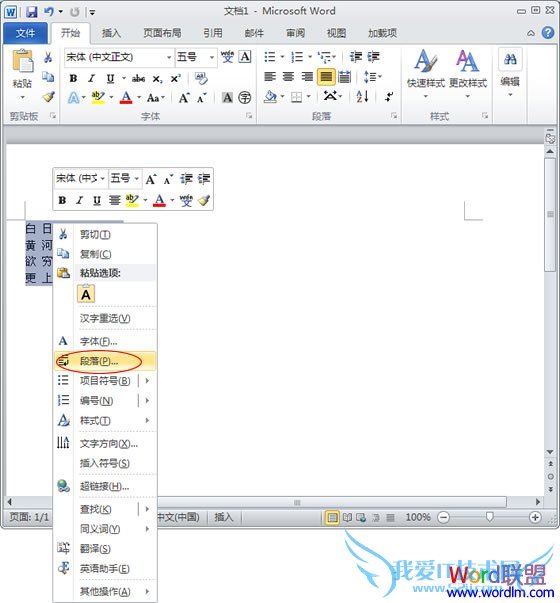Toggle Bold in the ribbon
The width and height of the screenshot is (560, 603).
coord(73,79)
